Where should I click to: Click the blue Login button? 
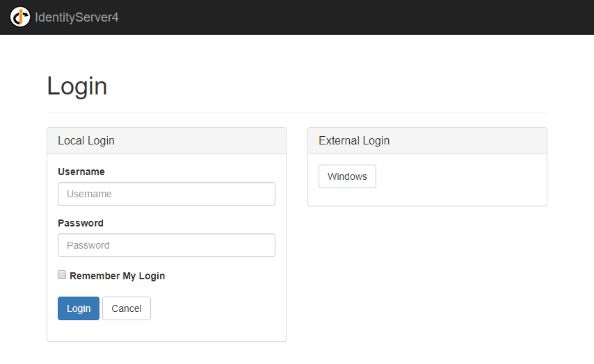tap(79, 308)
